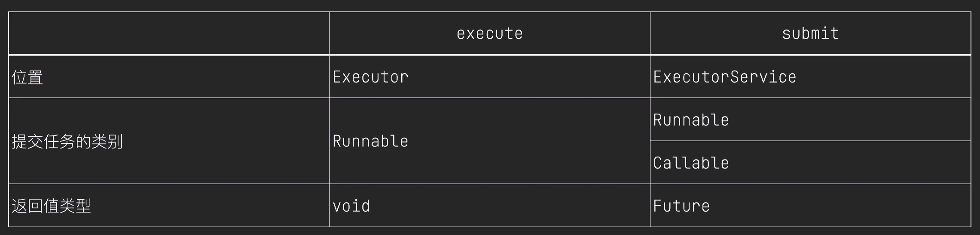The width and height of the screenshot is (980, 235).
Task: Click the Future return type cell
Action: coord(810,206)
